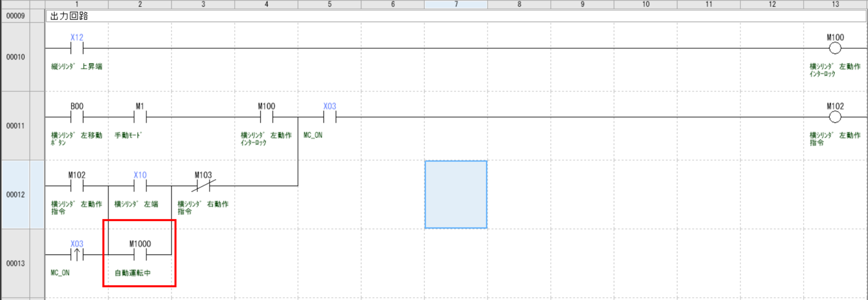Select the highlighted blue cell in column 7
Image resolution: width=868 pixels, height=300 pixels.
tap(456, 194)
